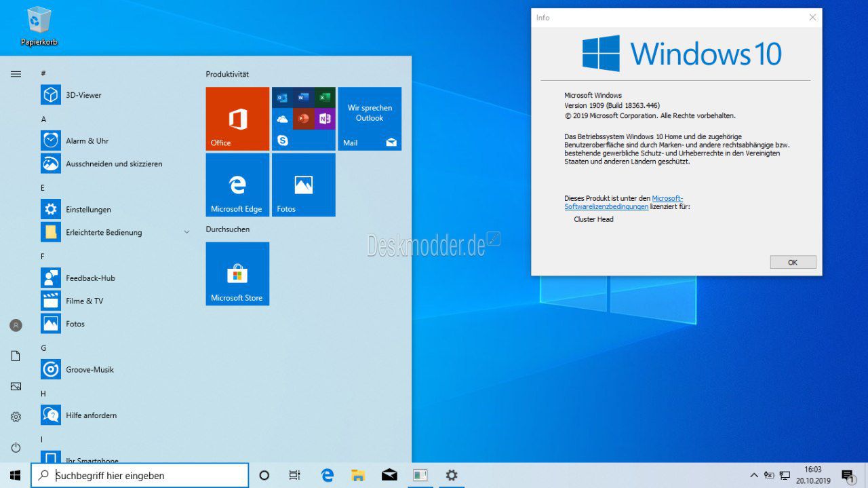Open Word in the Office apps tile
The image size is (868, 488).
click(303, 98)
